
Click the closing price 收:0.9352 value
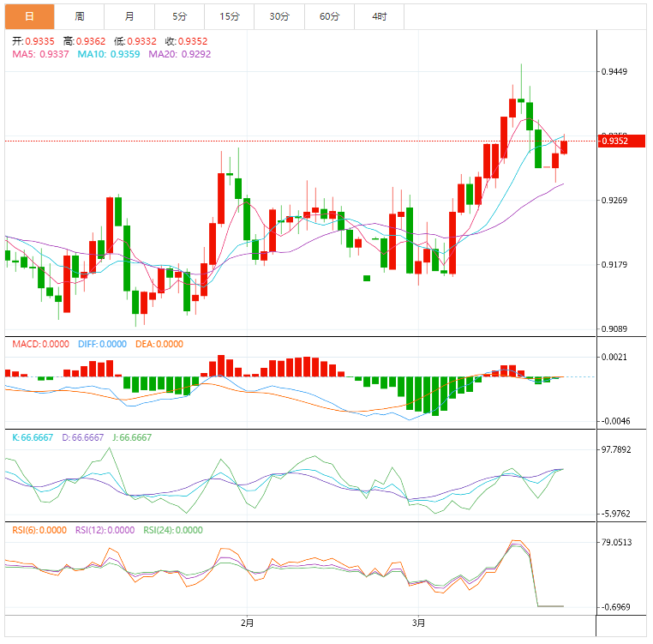pyautogui.click(x=186, y=41)
